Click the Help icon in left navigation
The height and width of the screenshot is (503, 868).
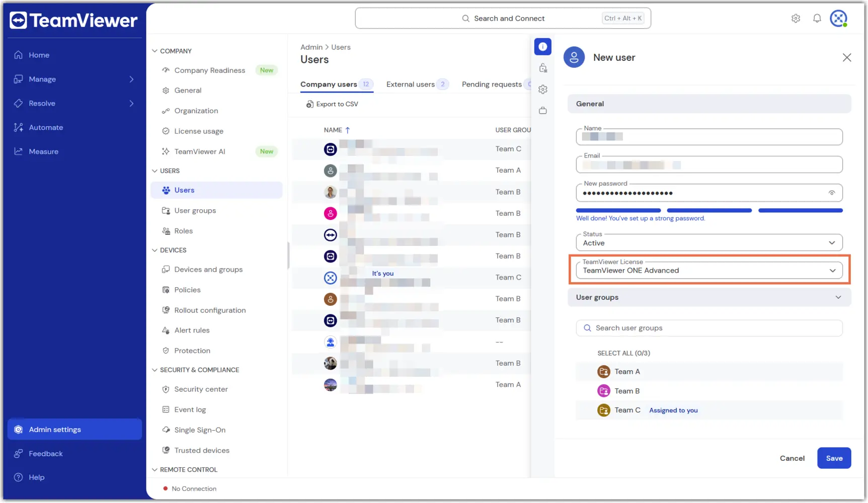point(19,477)
